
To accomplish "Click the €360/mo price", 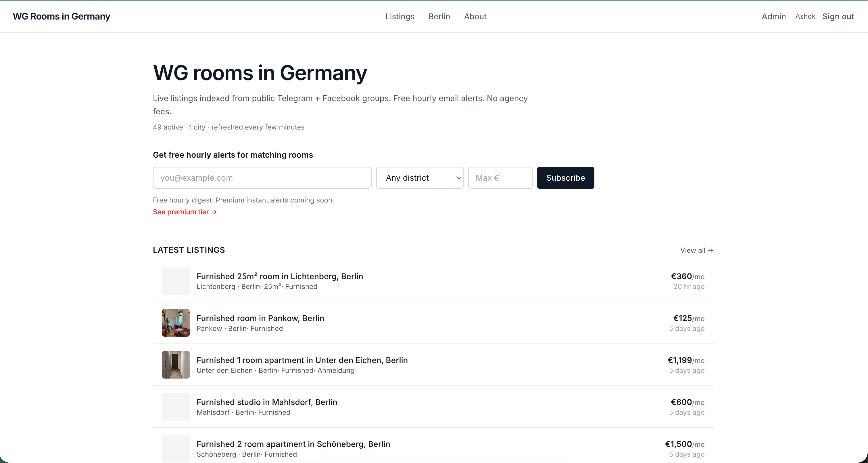I will (688, 276).
